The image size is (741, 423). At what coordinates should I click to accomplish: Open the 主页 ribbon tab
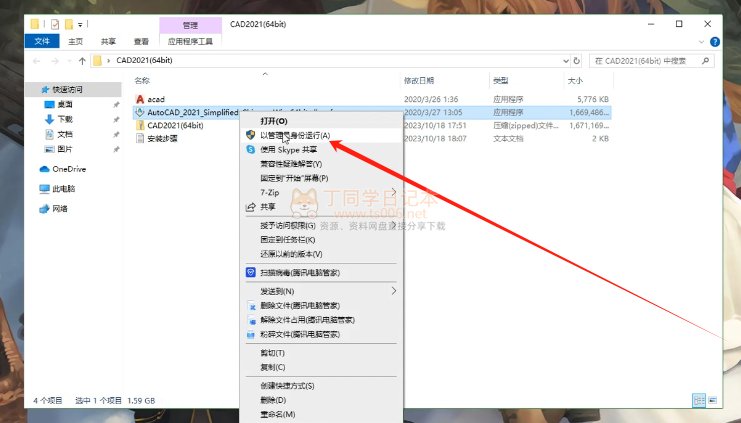click(76, 42)
